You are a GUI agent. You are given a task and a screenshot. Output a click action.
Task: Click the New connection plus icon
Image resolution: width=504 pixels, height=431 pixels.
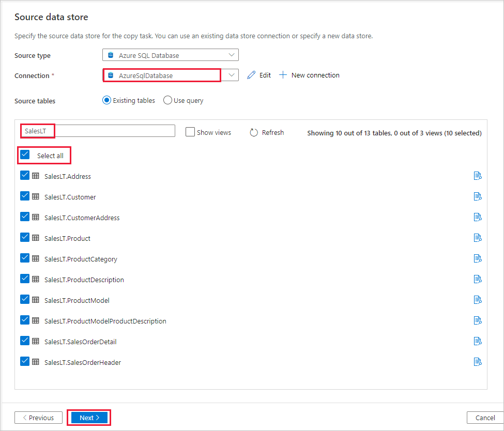(283, 75)
